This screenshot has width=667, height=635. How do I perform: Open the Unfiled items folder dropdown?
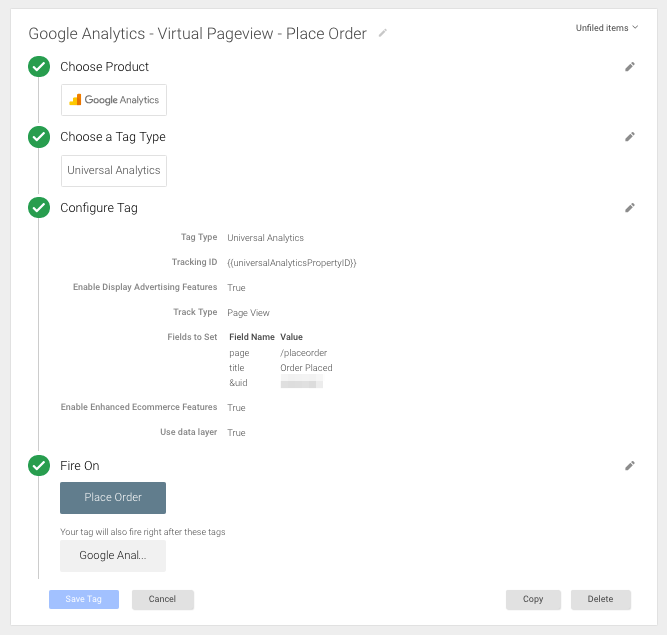tap(607, 28)
